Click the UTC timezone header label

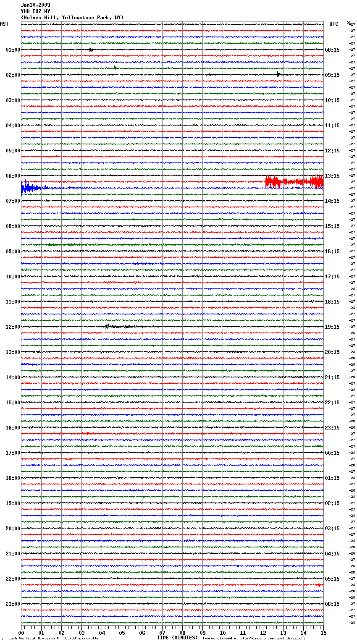[333, 24]
